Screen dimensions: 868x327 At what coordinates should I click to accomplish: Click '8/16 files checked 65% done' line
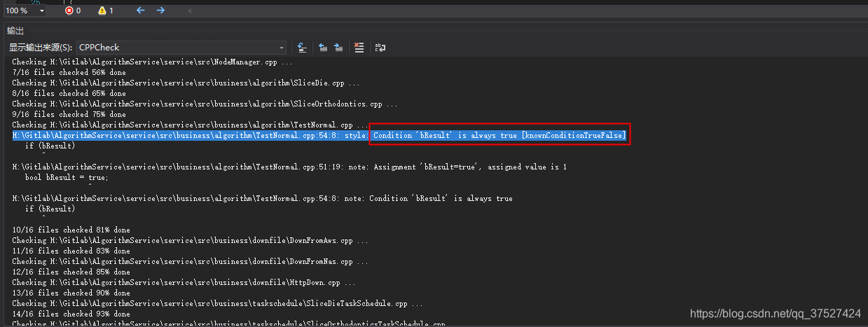coord(69,93)
